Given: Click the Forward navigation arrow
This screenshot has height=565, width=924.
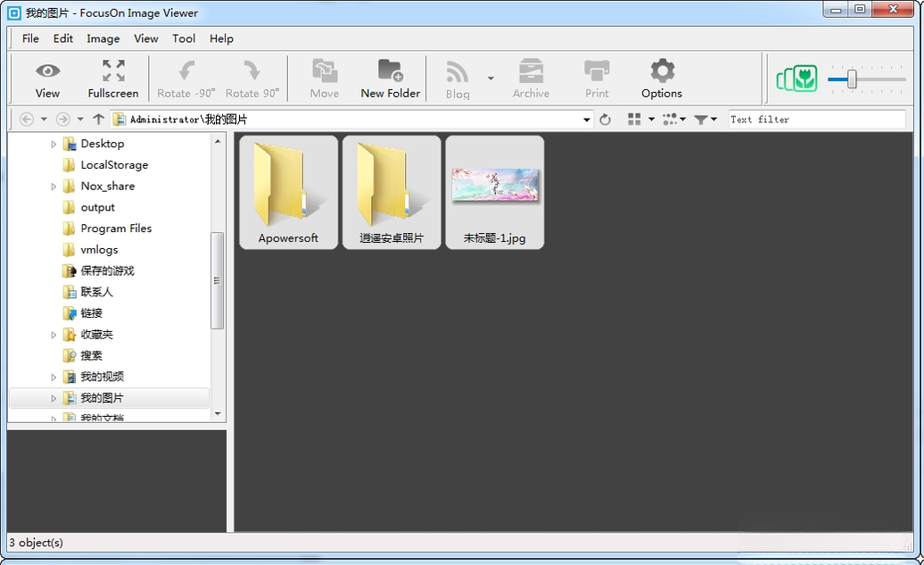Looking at the screenshot, I should (62, 119).
